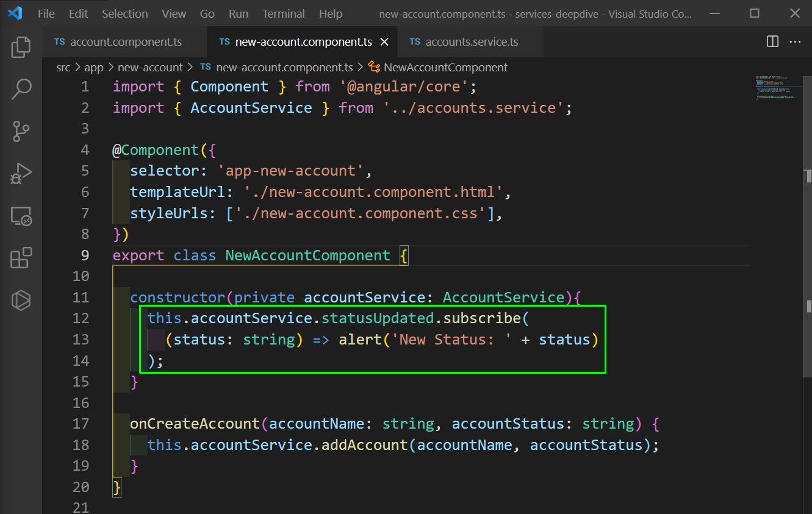Close the new-account.component.ts tab
812x514 pixels.
[x=384, y=41]
